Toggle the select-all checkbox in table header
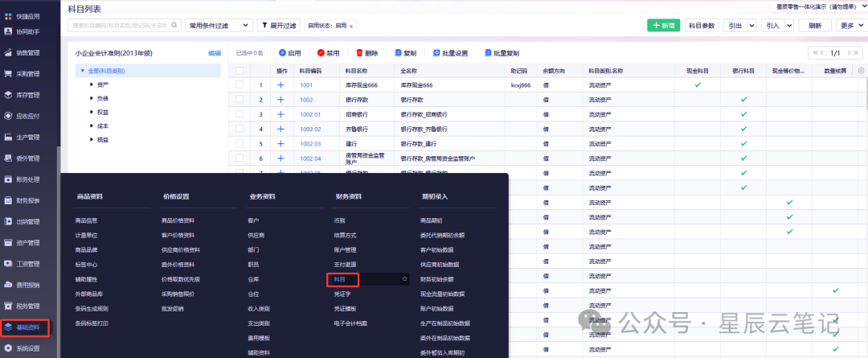 pos(240,71)
